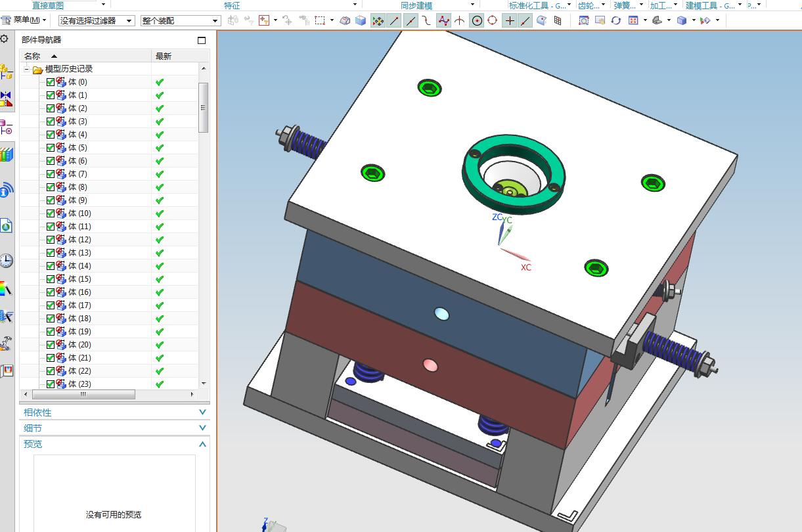
Task: Click the navigator settings gear icon
Action: (x=5, y=39)
